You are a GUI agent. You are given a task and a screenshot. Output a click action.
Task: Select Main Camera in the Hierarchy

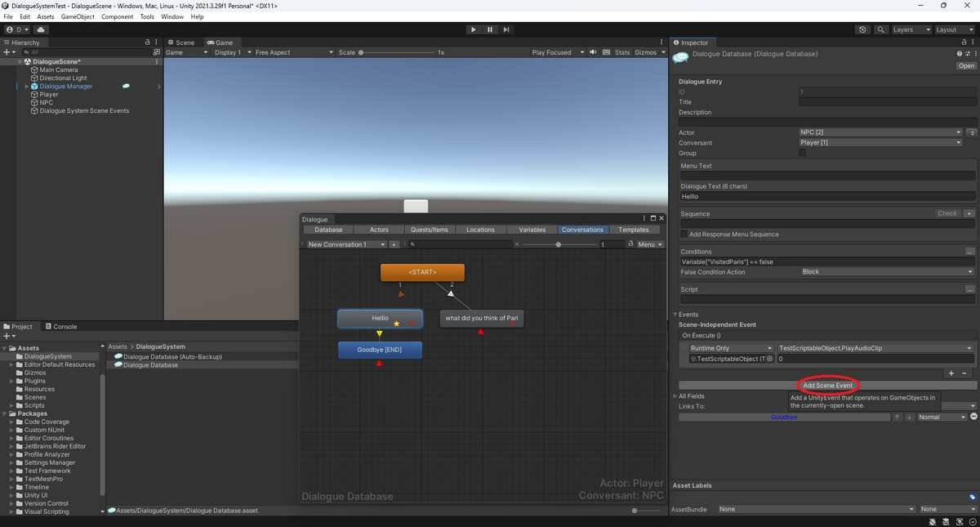coord(59,69)
